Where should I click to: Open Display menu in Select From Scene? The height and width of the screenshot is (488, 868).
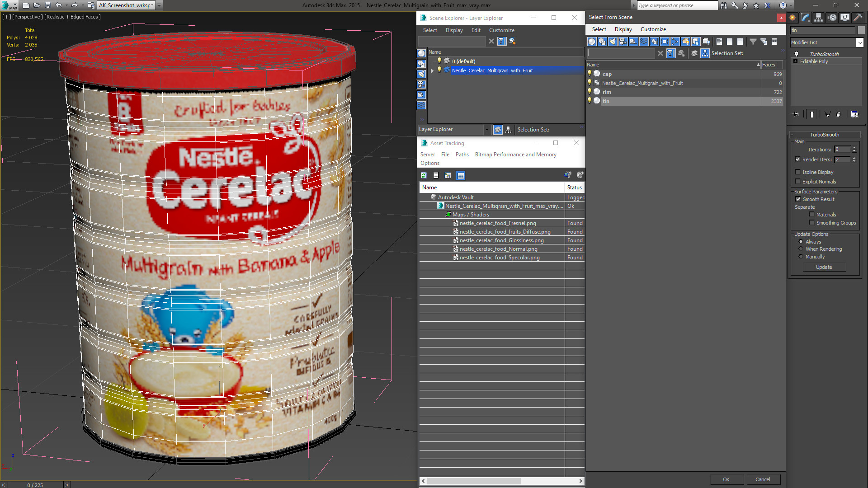623,29
